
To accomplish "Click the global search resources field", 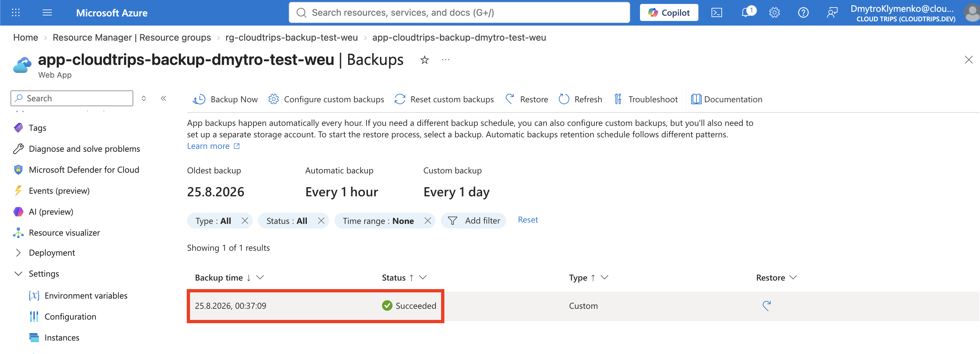I will pos(459,12).
